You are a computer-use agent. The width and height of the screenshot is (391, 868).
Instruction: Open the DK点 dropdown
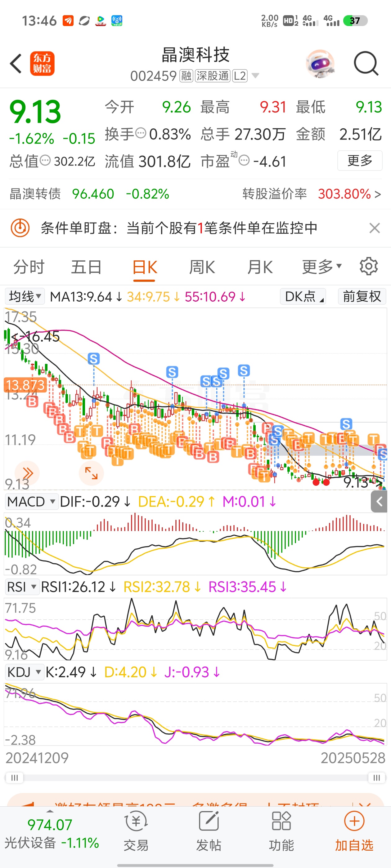tap(303, 297)
